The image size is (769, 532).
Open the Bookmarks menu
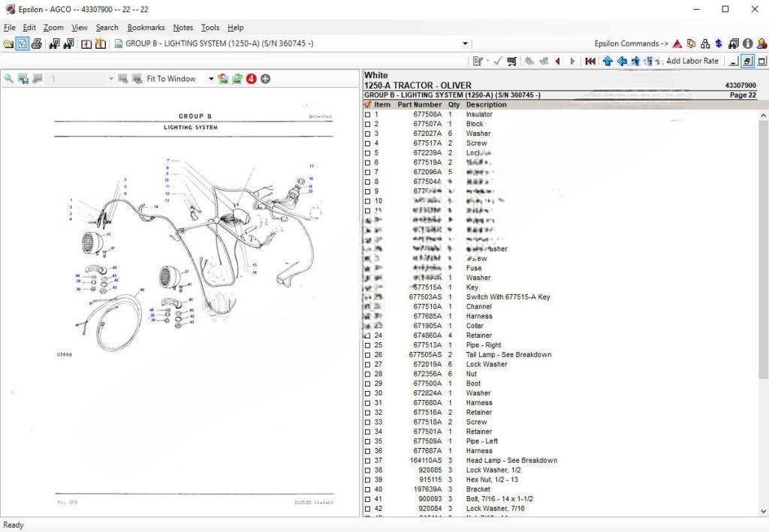click(x=146, y=28)
